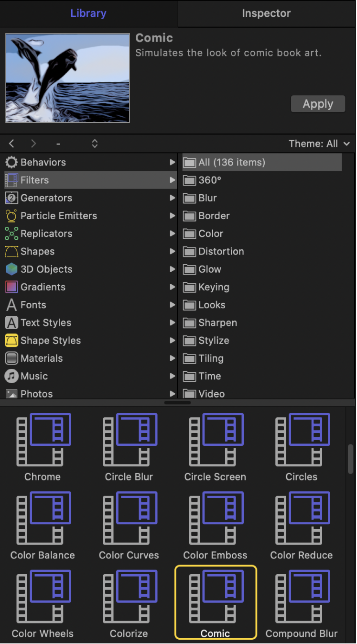Open the path popup with up-down arrows

pyautogui.click(x=95, y=144)
